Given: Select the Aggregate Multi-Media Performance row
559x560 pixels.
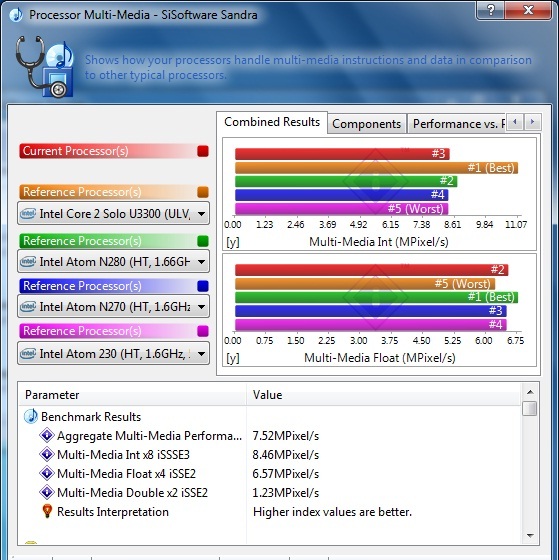Looking at the screenshot, I should click(270, 436).
